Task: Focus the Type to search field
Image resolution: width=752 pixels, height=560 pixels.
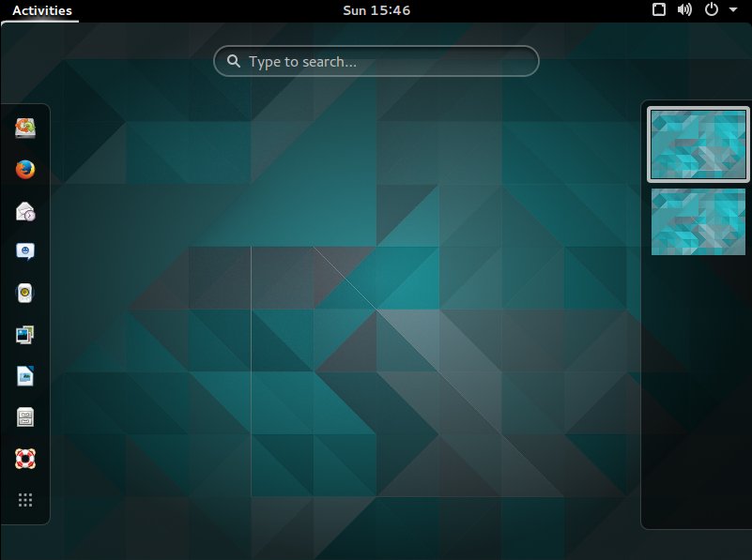Action: pos(376,61)
